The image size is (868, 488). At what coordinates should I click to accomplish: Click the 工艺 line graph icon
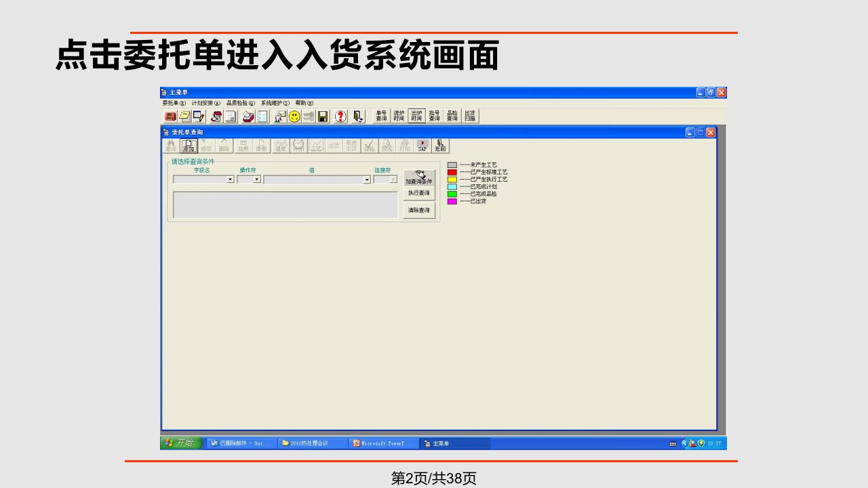[x=316, y=146]
